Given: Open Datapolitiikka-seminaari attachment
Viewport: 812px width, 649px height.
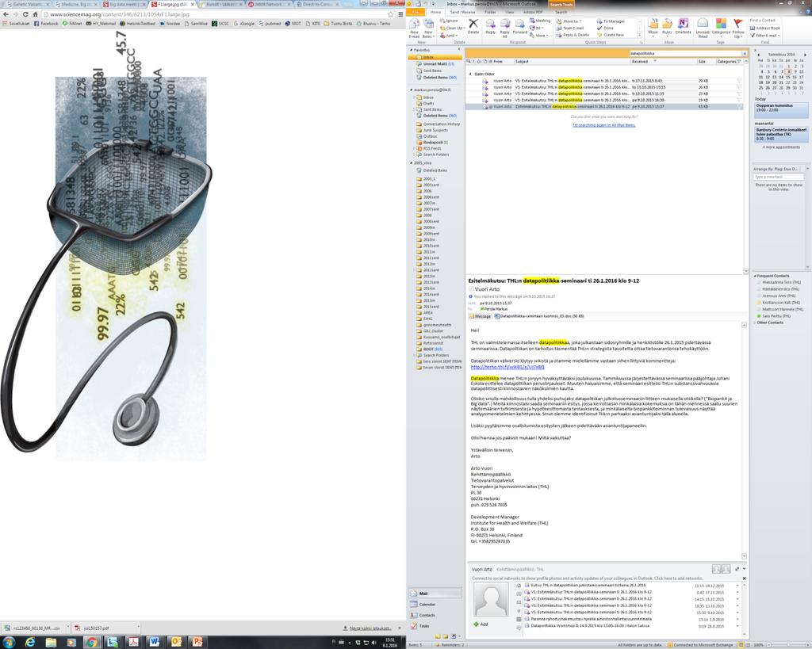Looking at the screenshot, I should pos(539,315).
